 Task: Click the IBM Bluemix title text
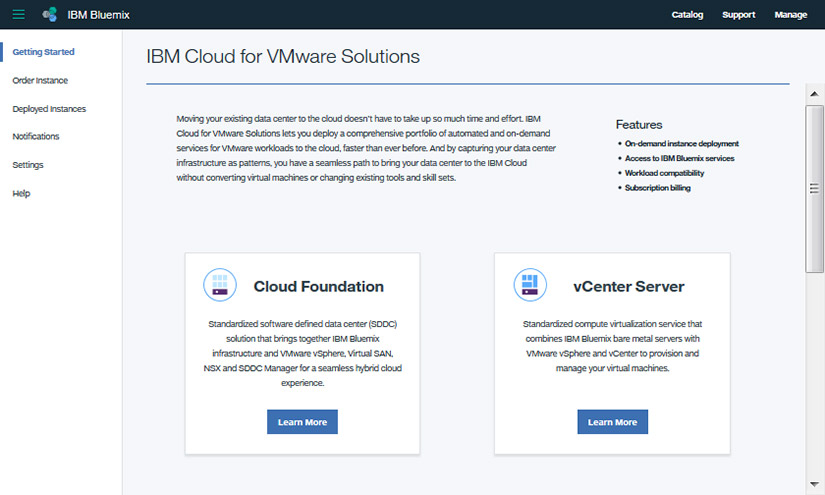(98, 15)
